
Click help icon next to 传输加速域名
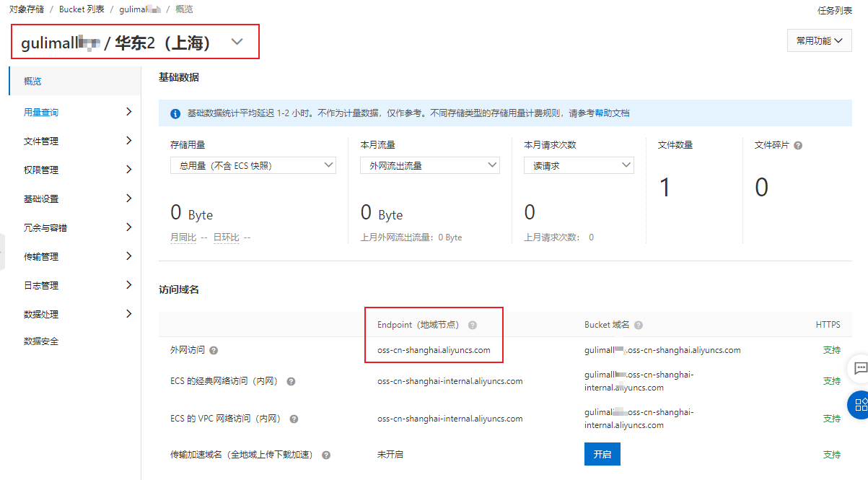click(326, 455)
